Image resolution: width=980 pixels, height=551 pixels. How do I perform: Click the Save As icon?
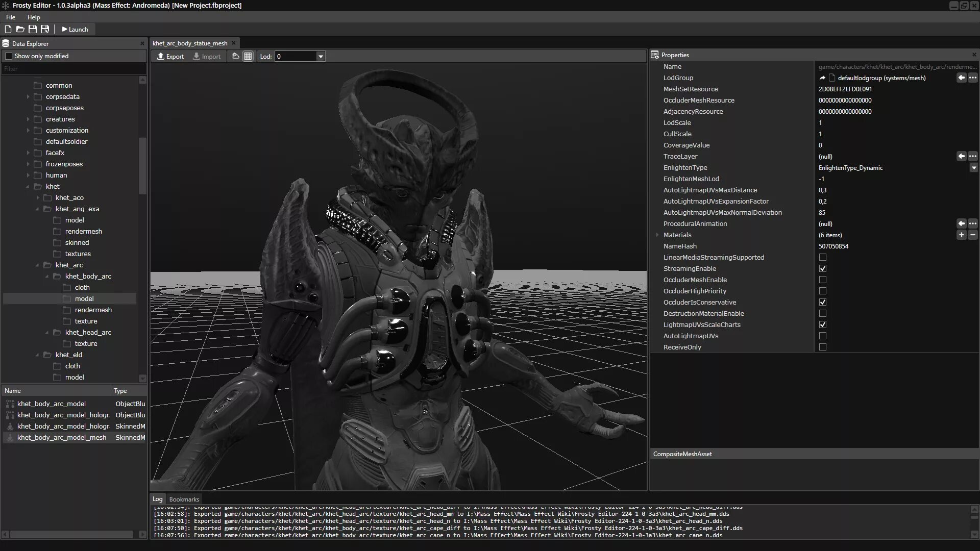point(45,29)
